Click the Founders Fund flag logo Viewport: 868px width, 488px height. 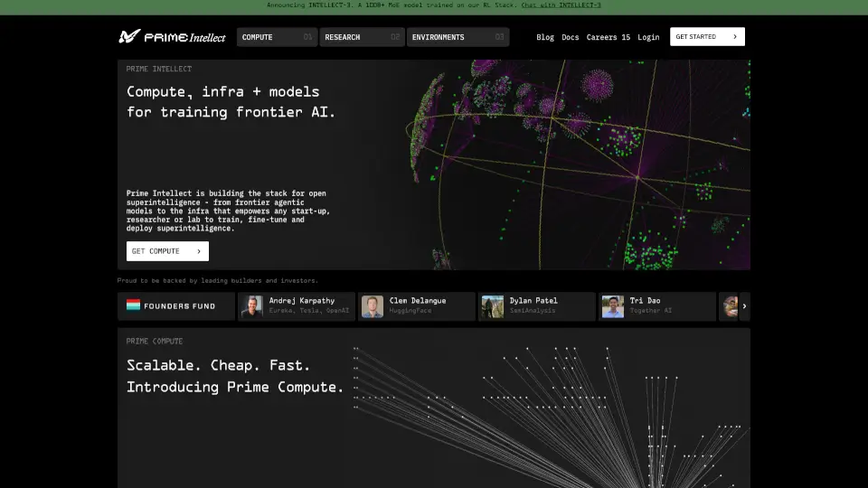pos(133,305)
